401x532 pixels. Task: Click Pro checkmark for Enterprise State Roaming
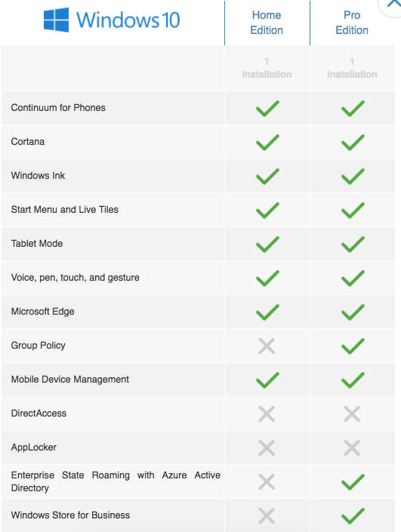353,481
